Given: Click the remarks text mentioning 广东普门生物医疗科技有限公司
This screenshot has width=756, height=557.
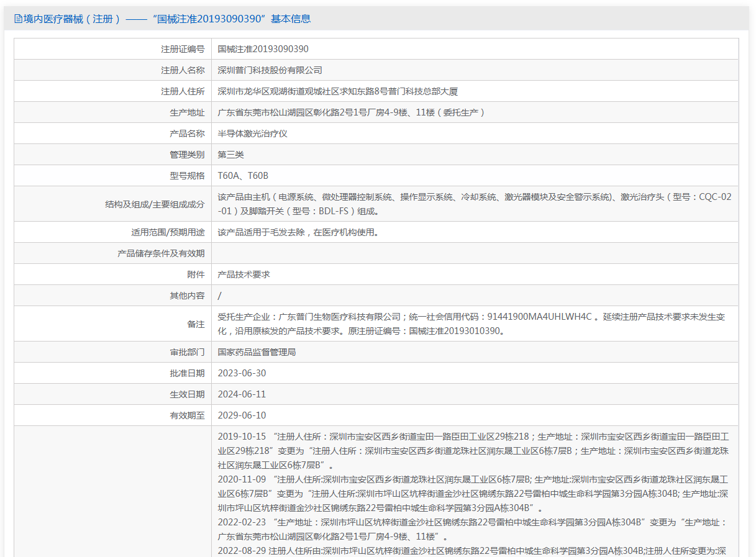Looking at the screenshot, I should coord(471,324).
